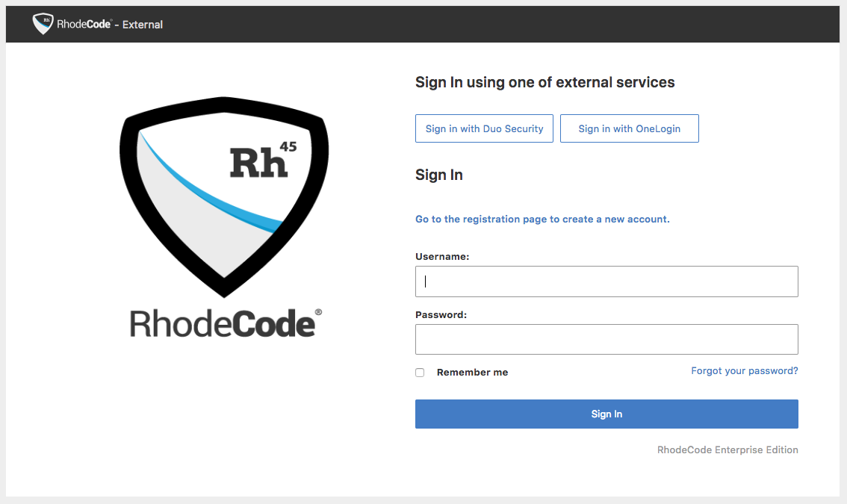Click the RhodeCode - External header title
The image size is (847, 504).
110,25
